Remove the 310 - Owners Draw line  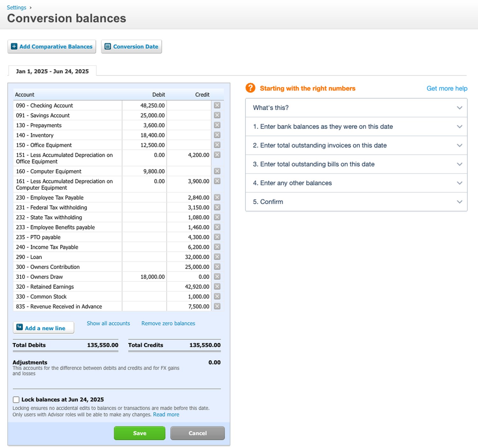pyautogui.click(x=217, y=276)
